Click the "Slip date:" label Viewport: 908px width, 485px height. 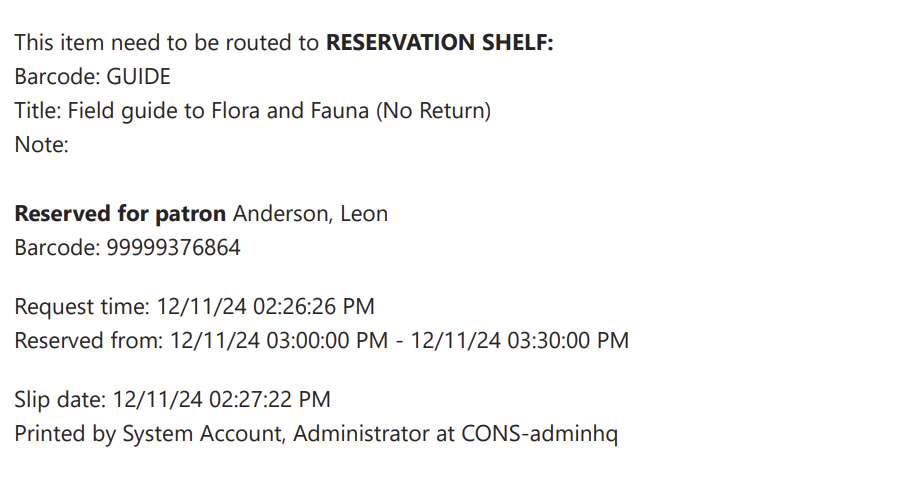tap(59, 400)
